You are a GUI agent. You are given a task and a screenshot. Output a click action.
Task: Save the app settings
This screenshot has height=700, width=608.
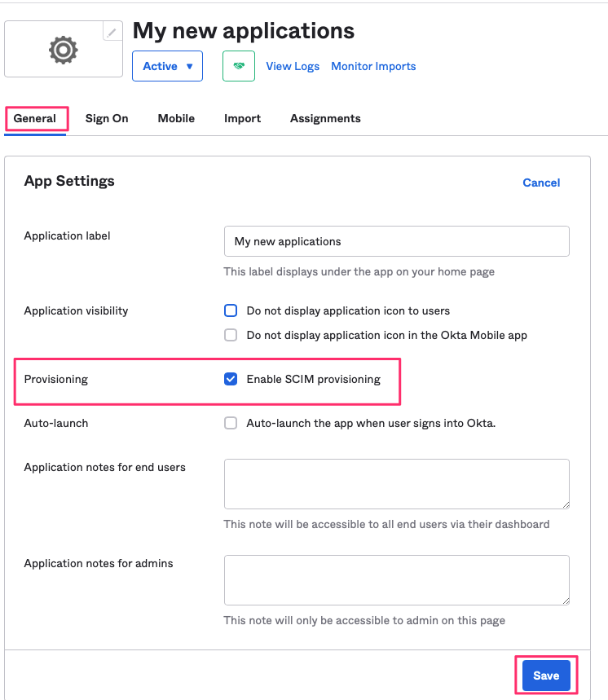click(x=546, y=676)
